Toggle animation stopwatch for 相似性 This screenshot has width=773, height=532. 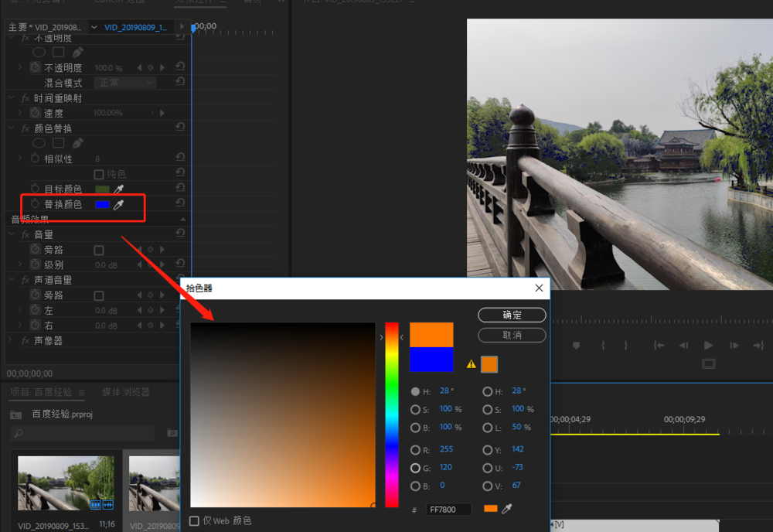[35, 159]
